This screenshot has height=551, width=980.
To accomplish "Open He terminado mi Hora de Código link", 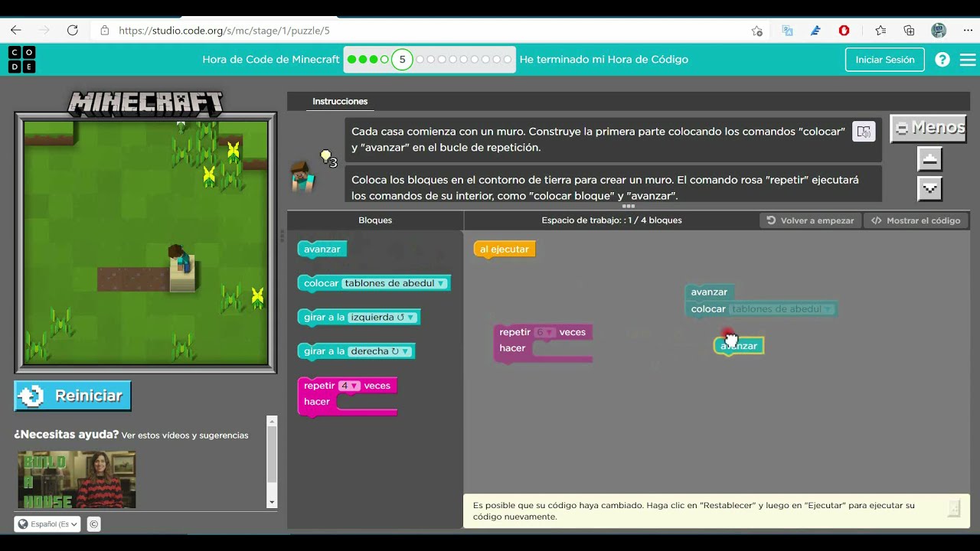I will 604,60.
